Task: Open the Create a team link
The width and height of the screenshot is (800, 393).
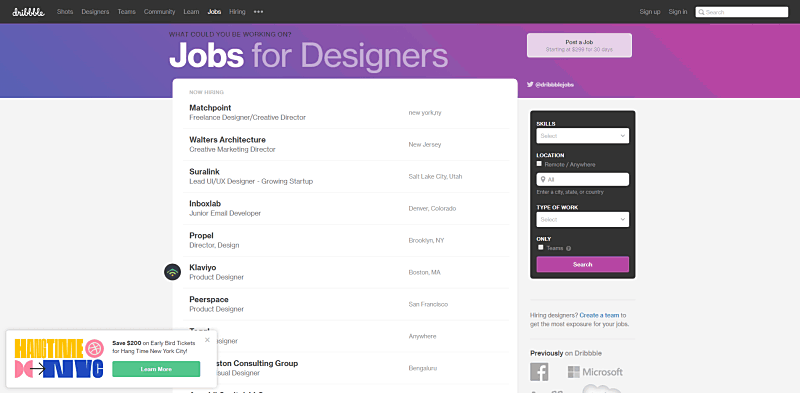Action: coord(599,315)
